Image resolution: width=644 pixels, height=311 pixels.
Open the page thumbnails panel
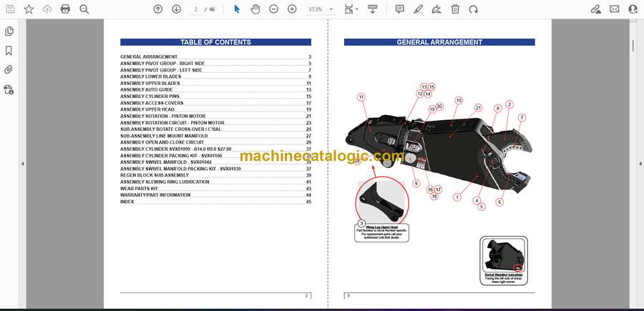[9, 31]
